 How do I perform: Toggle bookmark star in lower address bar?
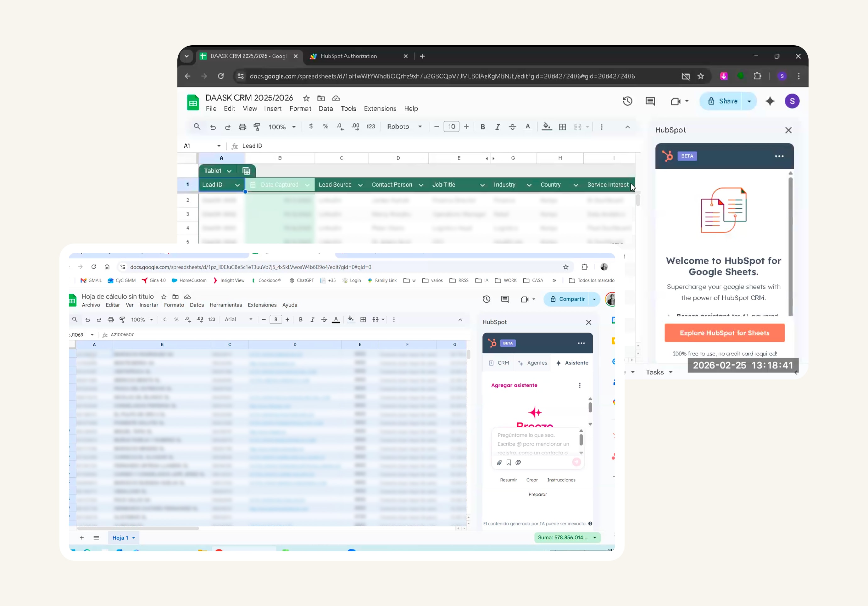pyautogui.click(x=566, y=267)
